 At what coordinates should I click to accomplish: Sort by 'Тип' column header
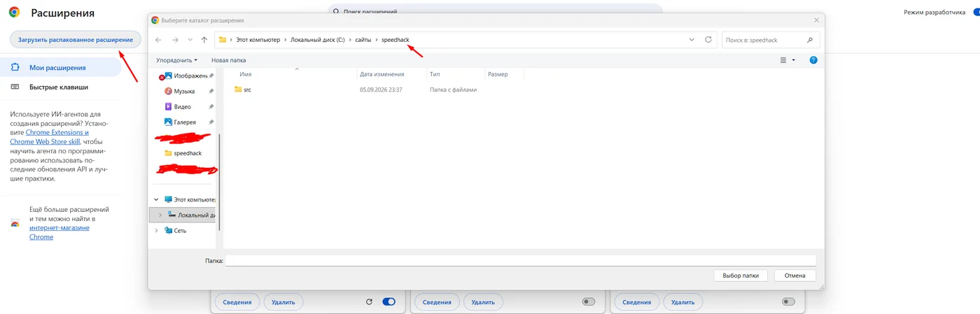[435, 74]
